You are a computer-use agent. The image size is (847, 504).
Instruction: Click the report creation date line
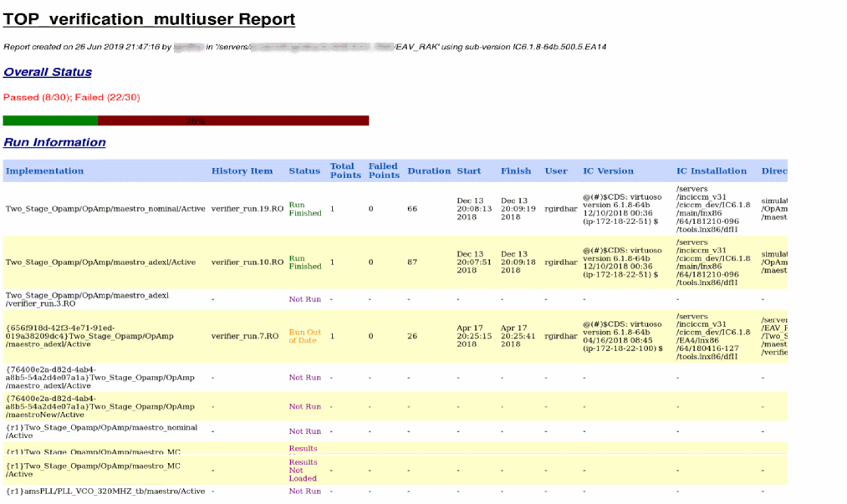pyautogui.click(x=304, y=47)
